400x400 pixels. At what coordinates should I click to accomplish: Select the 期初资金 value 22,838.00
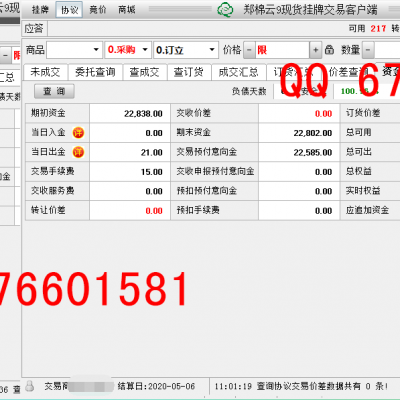[143, 114]
